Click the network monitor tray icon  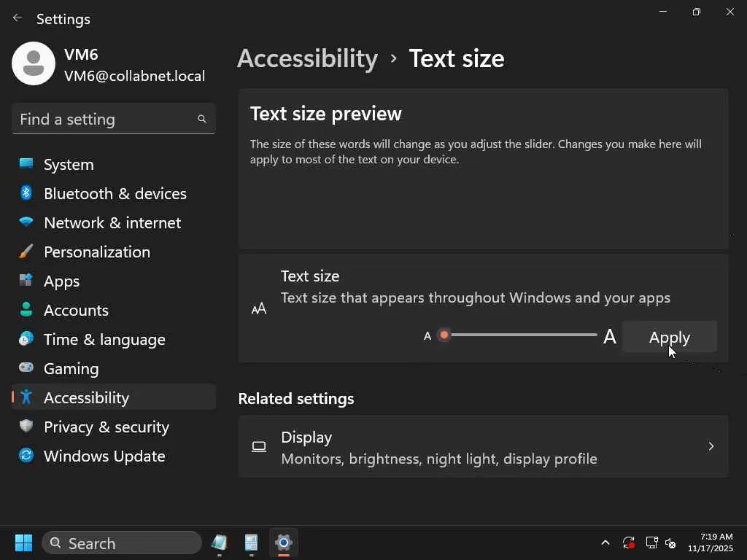pyautogui.click(x=651, y=542)
